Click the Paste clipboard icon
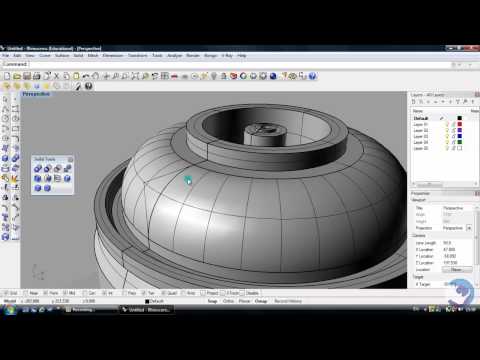 [x=76, y=76]
